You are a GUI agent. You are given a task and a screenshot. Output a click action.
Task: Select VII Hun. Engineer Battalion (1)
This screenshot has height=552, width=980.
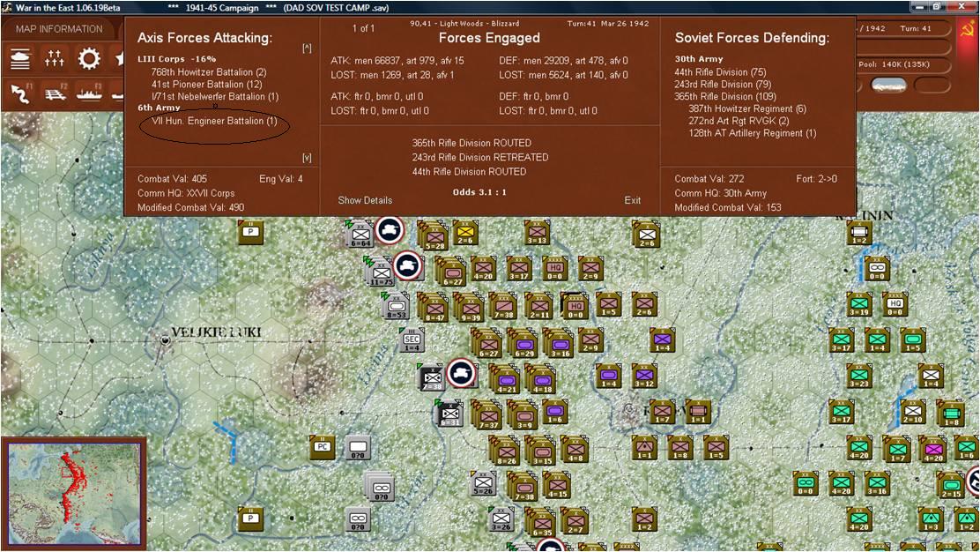pyautogui.click(x=214, y=121)
